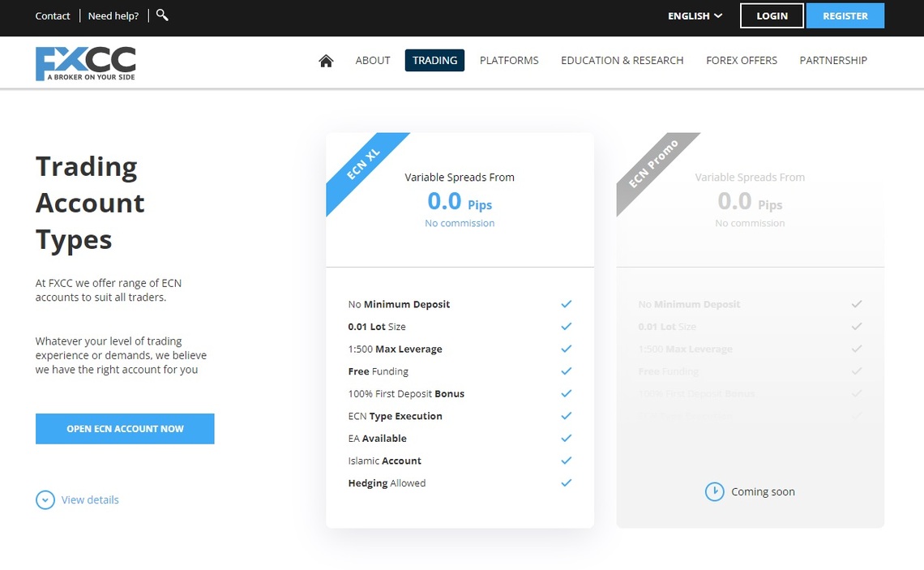Go to the home page icon
This screenshot has width=924, height=570.
pyautogui.click(x=326, y=61)
